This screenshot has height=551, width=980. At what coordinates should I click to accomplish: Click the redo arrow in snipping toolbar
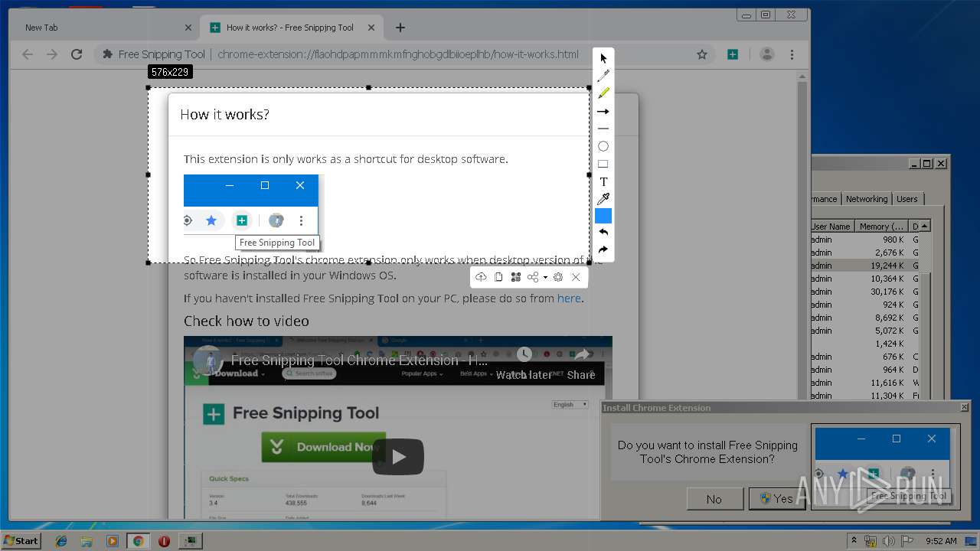[603, 249]
